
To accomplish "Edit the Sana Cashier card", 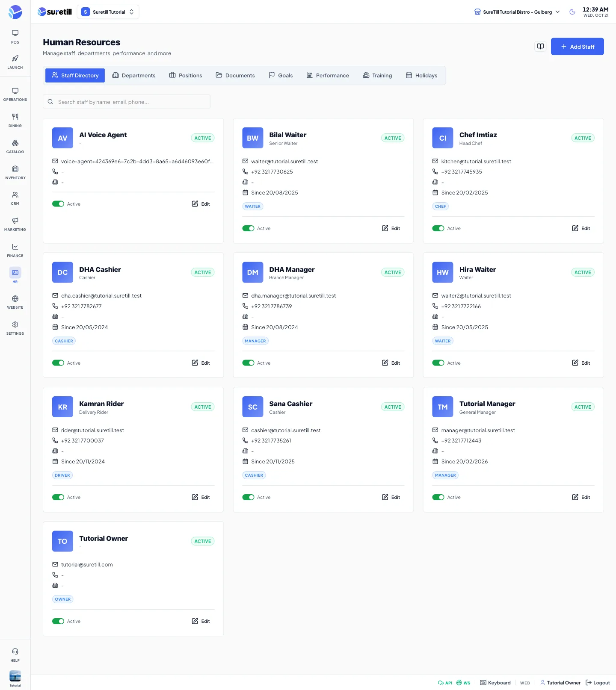I will tap(391, 497).
